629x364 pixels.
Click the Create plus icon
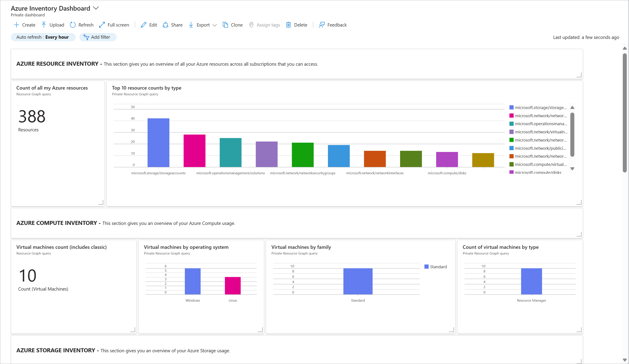point(16,25)
